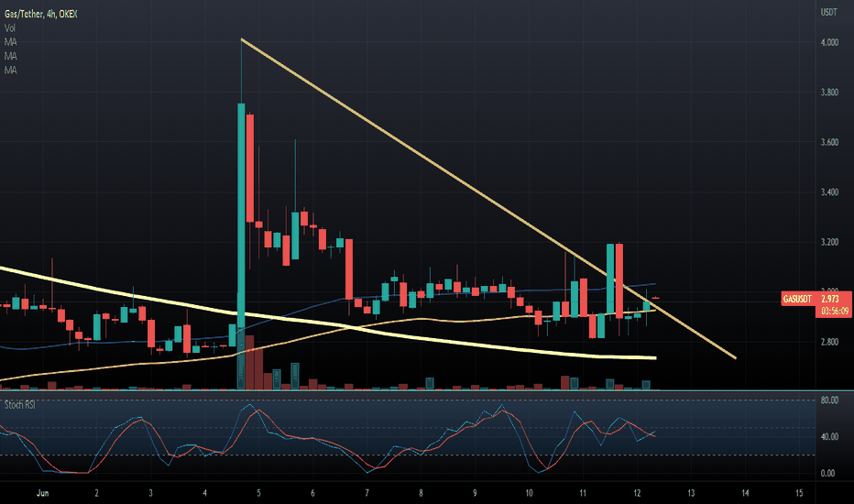The image size is (854, 504).
Task: Select the Vol indicator label
Action: pyautogui.click(x=10, y=27)
